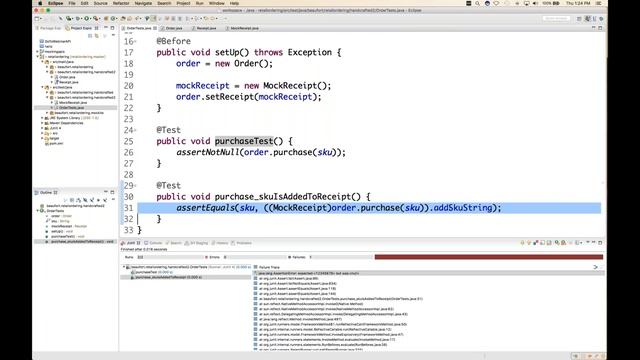Select the Package Explorer tab
Screen dimensions: 640x360
point(49,28)
